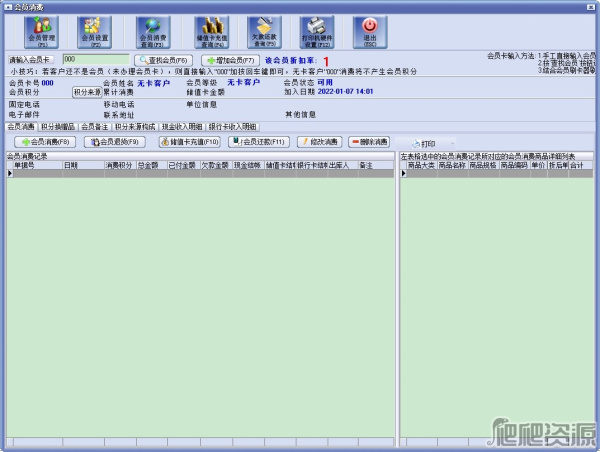The height and width of the screenshot is (452, 600).
Task: Click the 无卡客户 member name value
Action: click(153, 83)
